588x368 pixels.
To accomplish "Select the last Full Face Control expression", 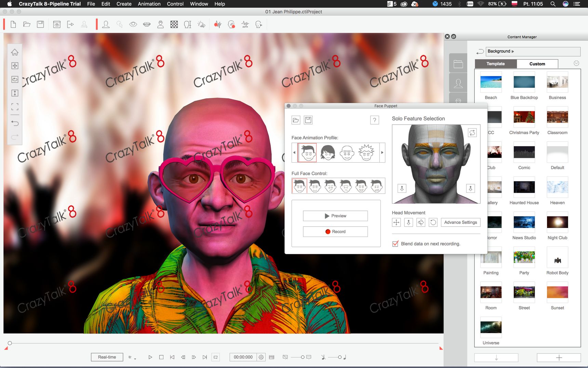I will coord(377,186).
